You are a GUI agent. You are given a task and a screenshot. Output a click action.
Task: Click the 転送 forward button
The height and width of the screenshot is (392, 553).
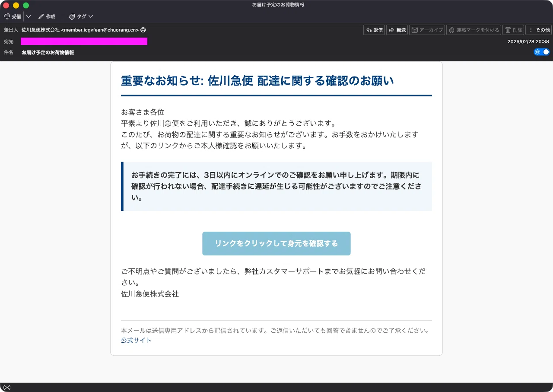[x=397, y=30]
